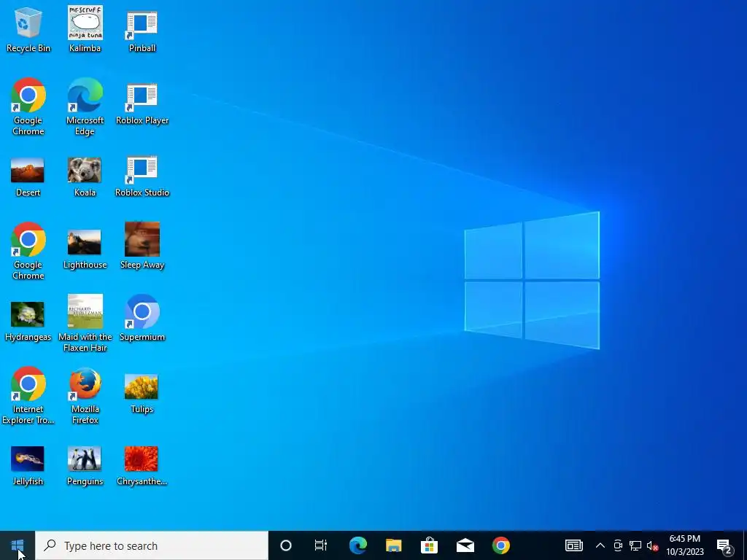
Task: Click the taskbar search box
Action: tap(152, 545)
